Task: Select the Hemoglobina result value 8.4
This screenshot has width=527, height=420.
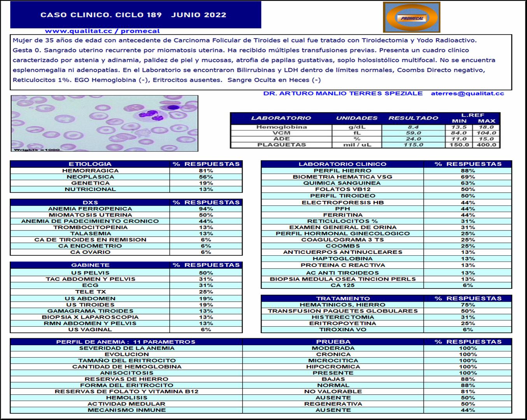Action: point(413,127)
